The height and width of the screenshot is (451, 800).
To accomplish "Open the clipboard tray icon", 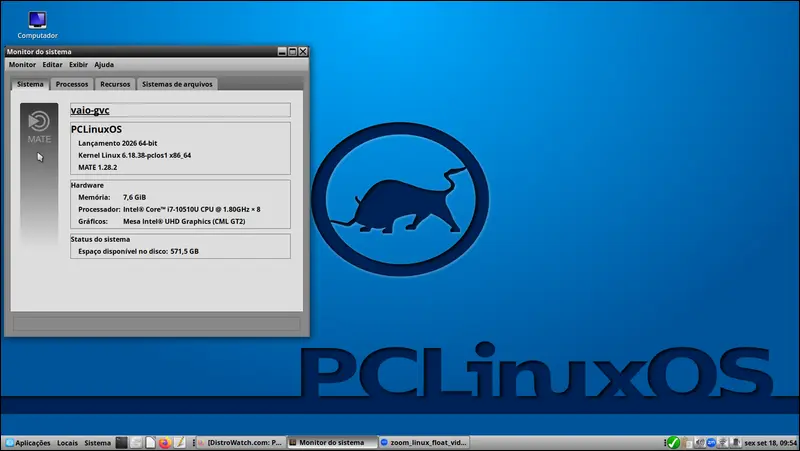I will 687,443.
